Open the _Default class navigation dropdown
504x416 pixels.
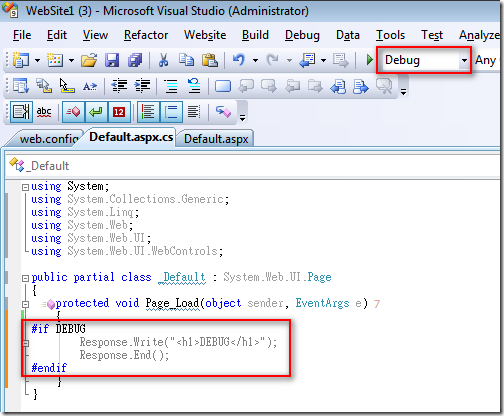click(x=253, y=166)
